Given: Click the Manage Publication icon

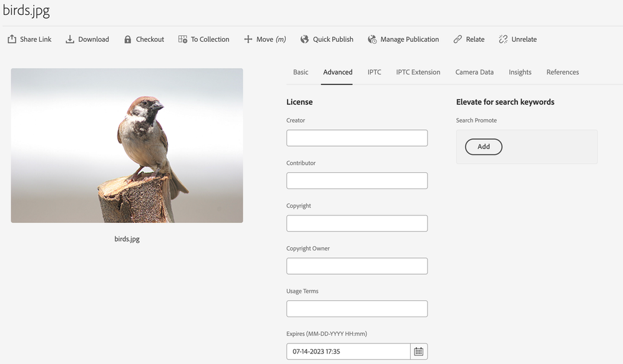Looking at the screenshot, I should click(x=373, y=39).
